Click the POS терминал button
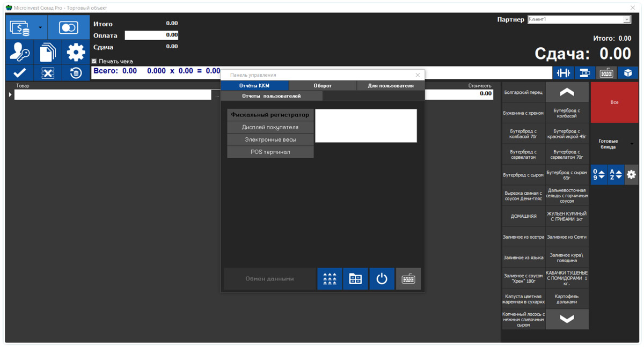Image resolution: width=644 pixels, height=347 pixels. 270,152
